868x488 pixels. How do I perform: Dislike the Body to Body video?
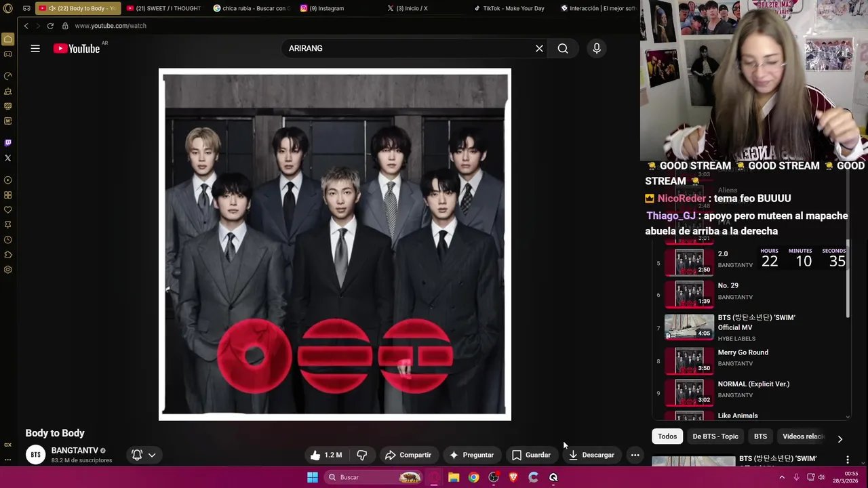[362, 455]
